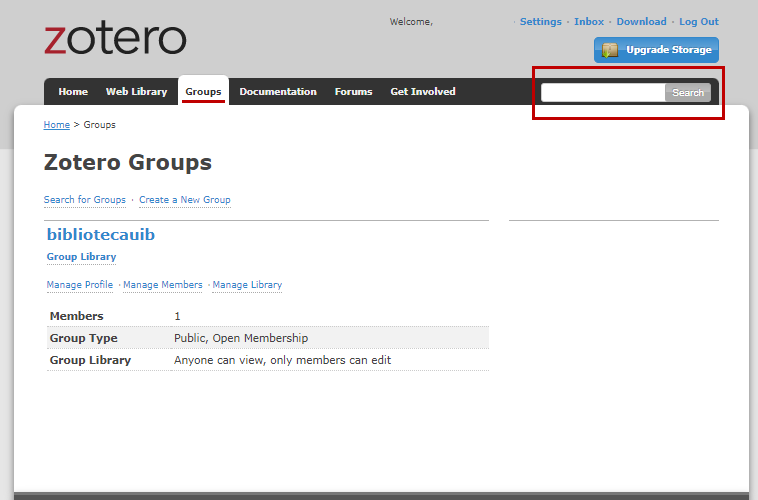Click the Group Type row label
This screenshot has height=500, width=758.
click(84, 338)
